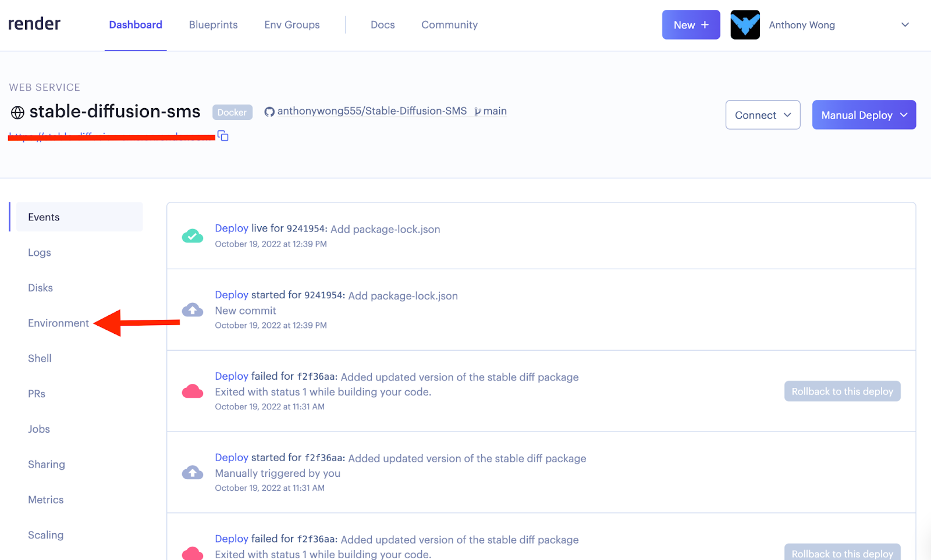The image size is (931, 560).
Task: Open the Docs link
Action: click(x=383, y=25)
